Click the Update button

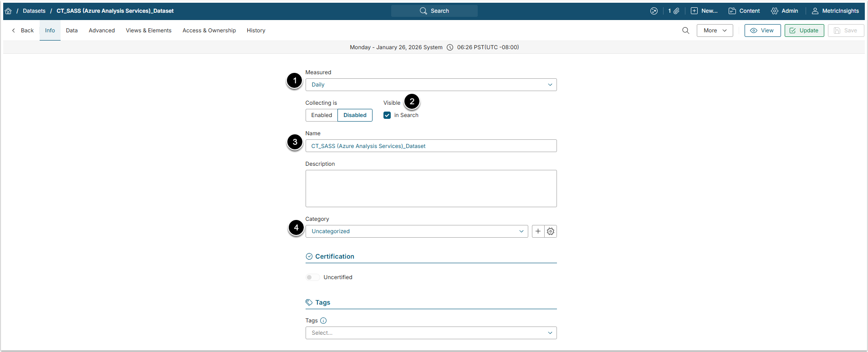(804, 31)
